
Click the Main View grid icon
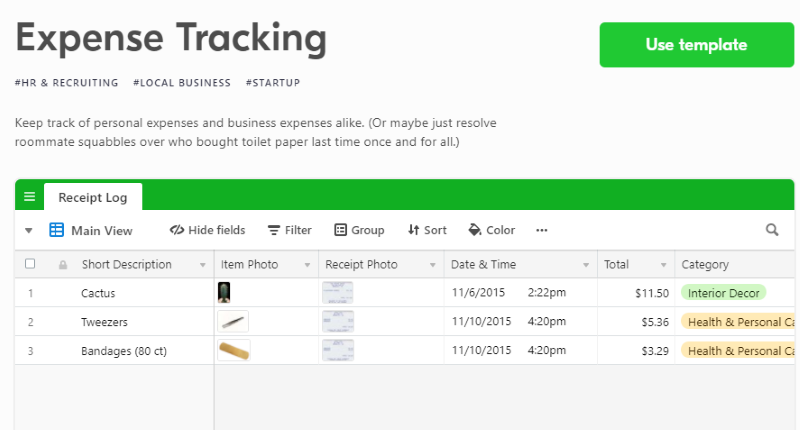pyautogui.click(x=57, y=230)
